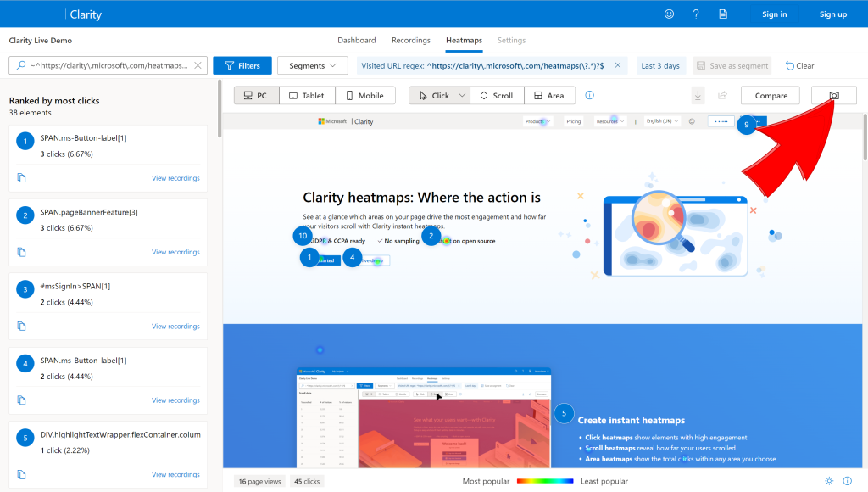Image resolution: width=868 pixels, height=492 pixels.
Task: Go to the Recordings tab
Action: (411, 41)
